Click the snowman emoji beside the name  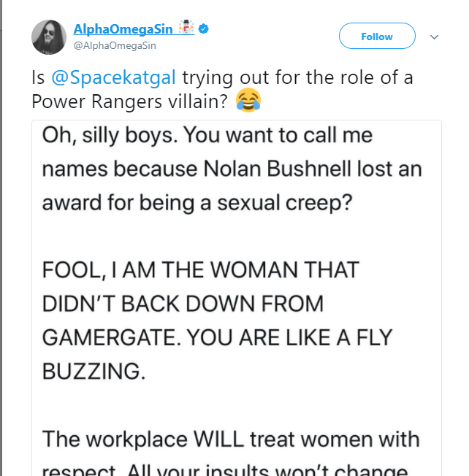[186, 27]
